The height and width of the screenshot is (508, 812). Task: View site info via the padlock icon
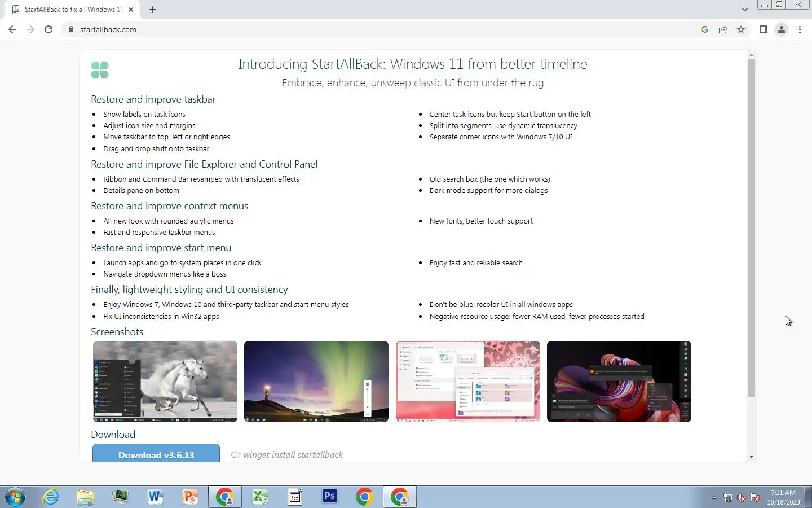(x=71, y=29)
